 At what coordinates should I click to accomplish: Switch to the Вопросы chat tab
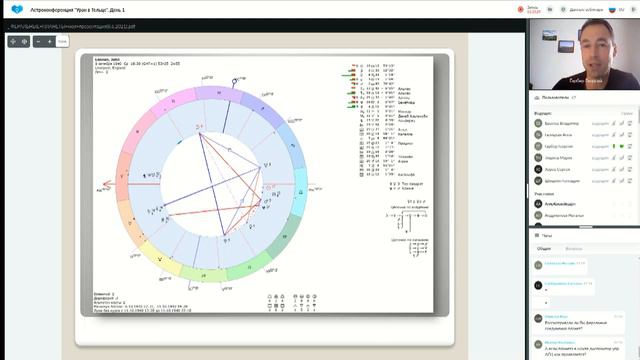click(x=573, y=249)
